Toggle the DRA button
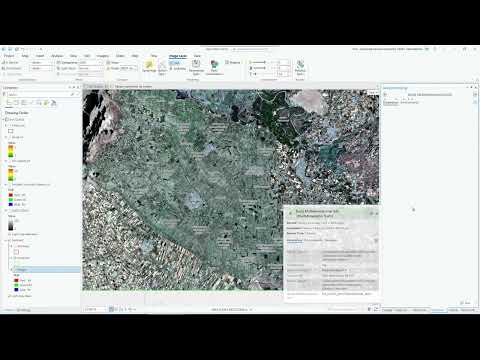480x360 pixels. 175,63
